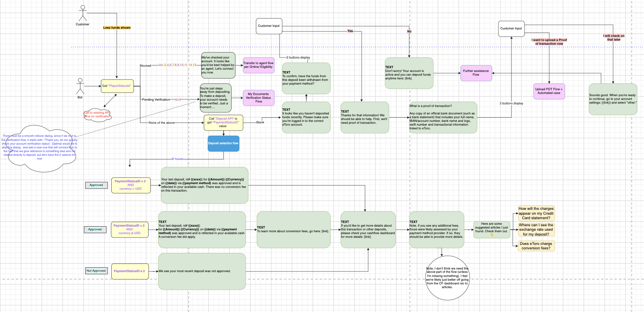Select the Customer stick figure actor
Viewport: 644px width, 312px height.
pos(83,13)
